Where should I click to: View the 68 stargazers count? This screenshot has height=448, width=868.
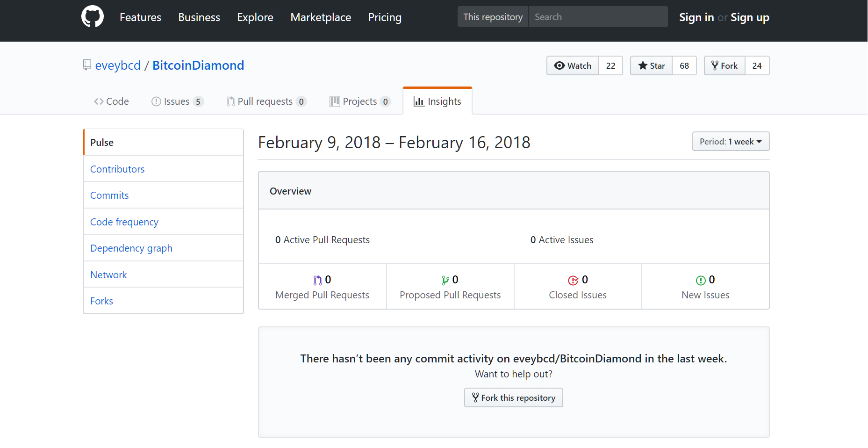[684, 65]
